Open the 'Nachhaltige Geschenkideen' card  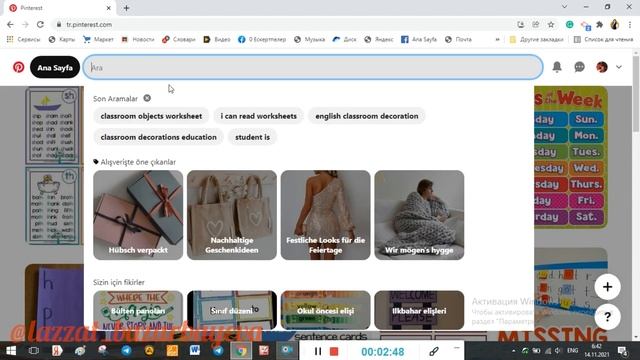point(232,215)
